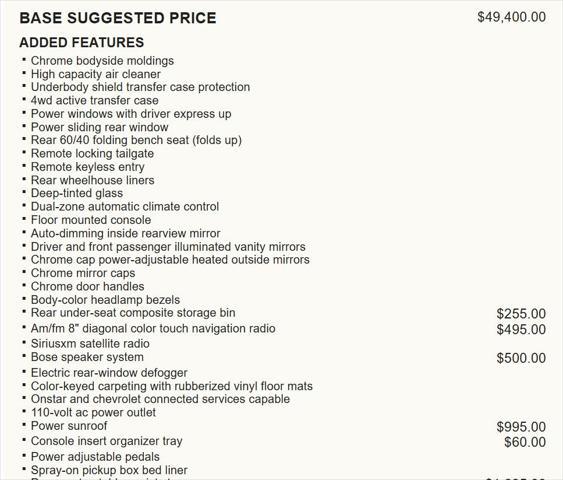Select the $49,400.00 base price

coord(511,17)
